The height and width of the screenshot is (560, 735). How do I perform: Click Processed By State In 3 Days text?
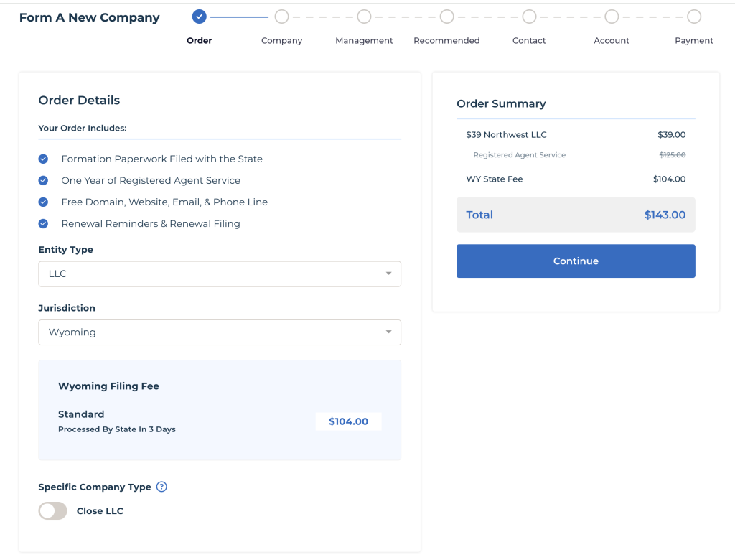(117, 429)
